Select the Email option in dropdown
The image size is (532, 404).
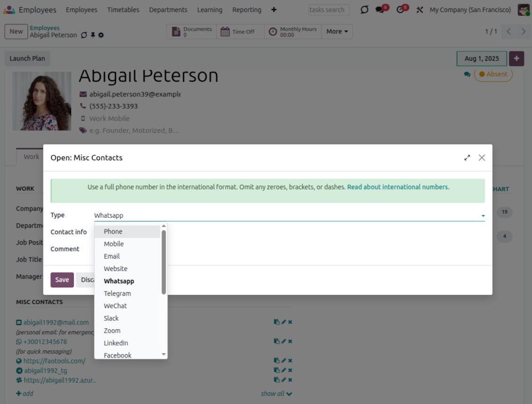pos(112,256)
